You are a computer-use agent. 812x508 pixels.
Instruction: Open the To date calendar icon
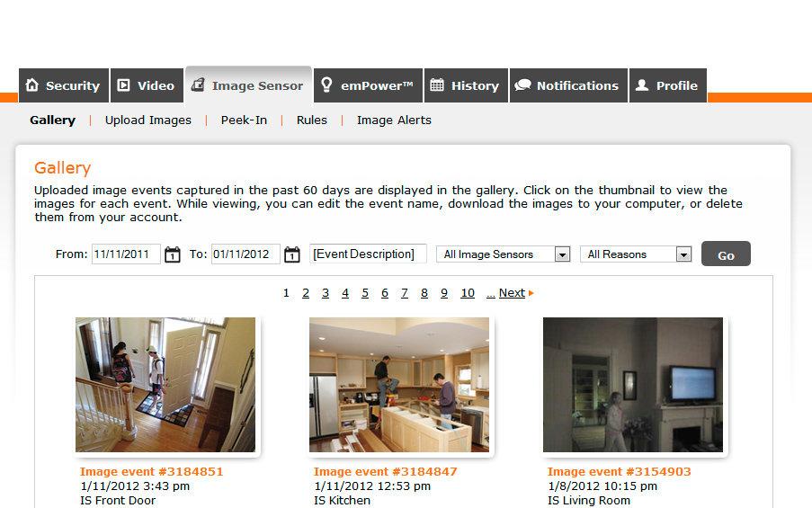click(292, 254)
